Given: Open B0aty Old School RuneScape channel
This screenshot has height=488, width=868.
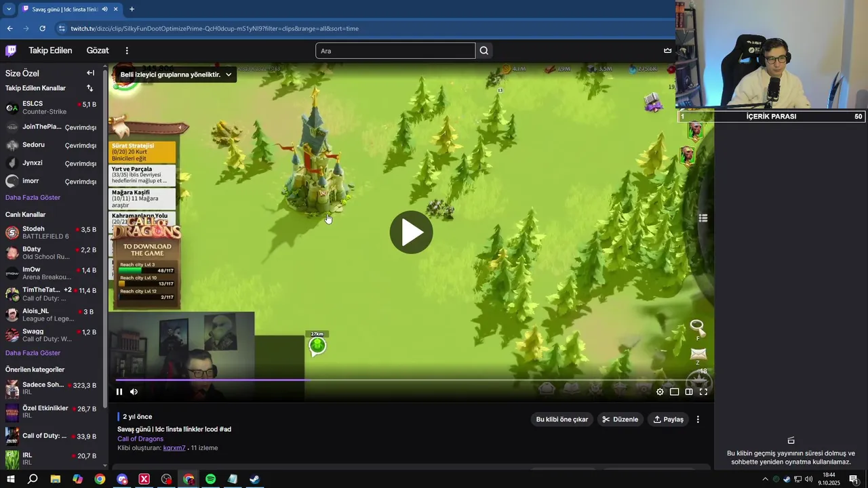Looking at the screenshot, I should tap(52, 253).
